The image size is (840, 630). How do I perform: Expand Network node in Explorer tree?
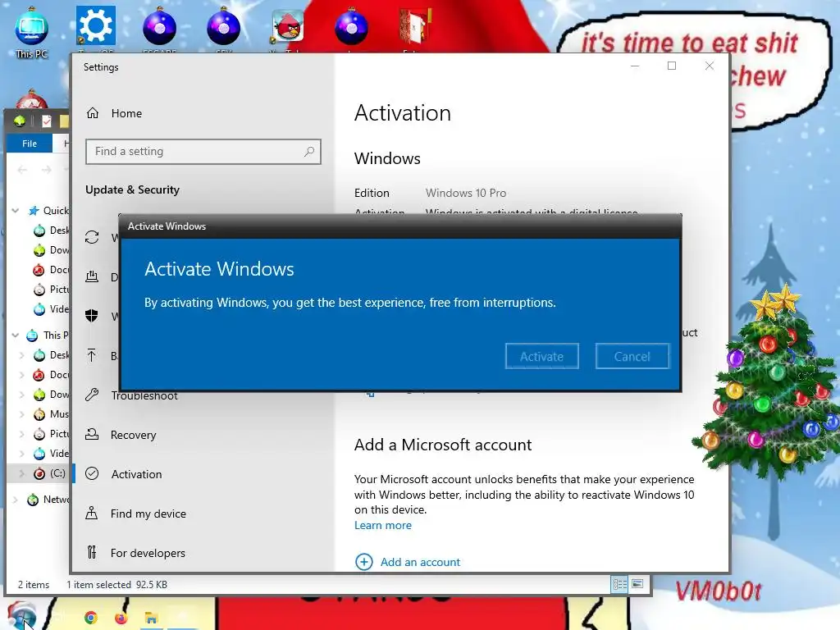click(x=16, y=500)
